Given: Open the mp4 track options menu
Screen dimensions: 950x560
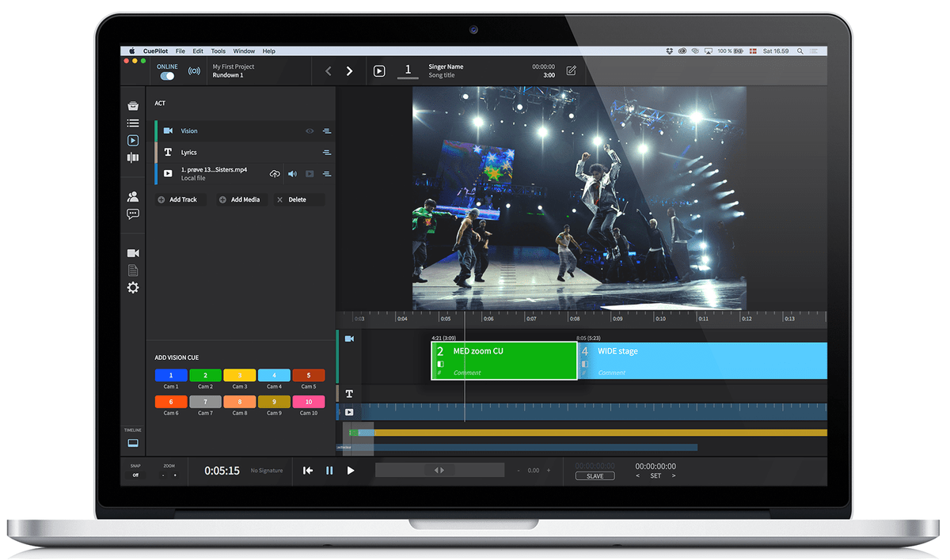Looking at the screenshot, I should click(x=327, y=173).
